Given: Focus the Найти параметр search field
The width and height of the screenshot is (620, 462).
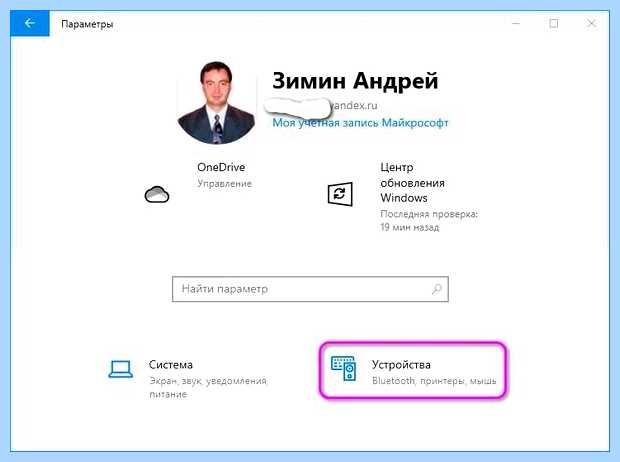Looking at the screenshot, I should coord(310,289).
